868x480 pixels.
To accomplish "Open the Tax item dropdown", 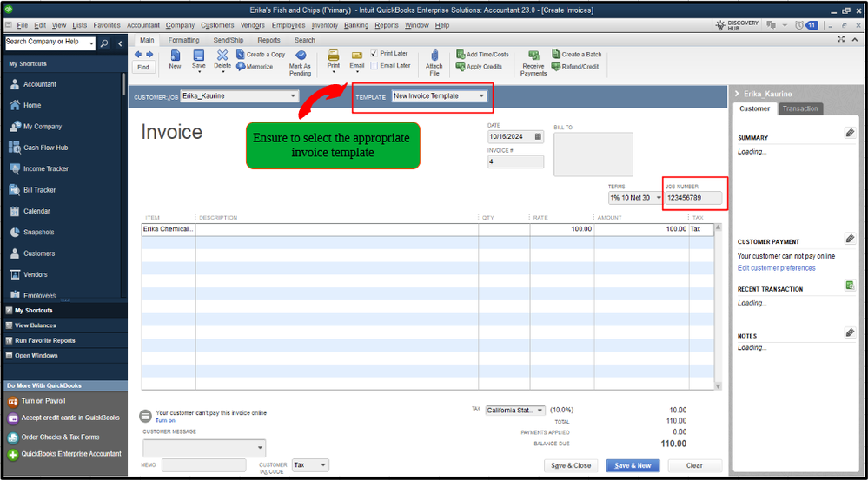I will click(x=540, y=411).
